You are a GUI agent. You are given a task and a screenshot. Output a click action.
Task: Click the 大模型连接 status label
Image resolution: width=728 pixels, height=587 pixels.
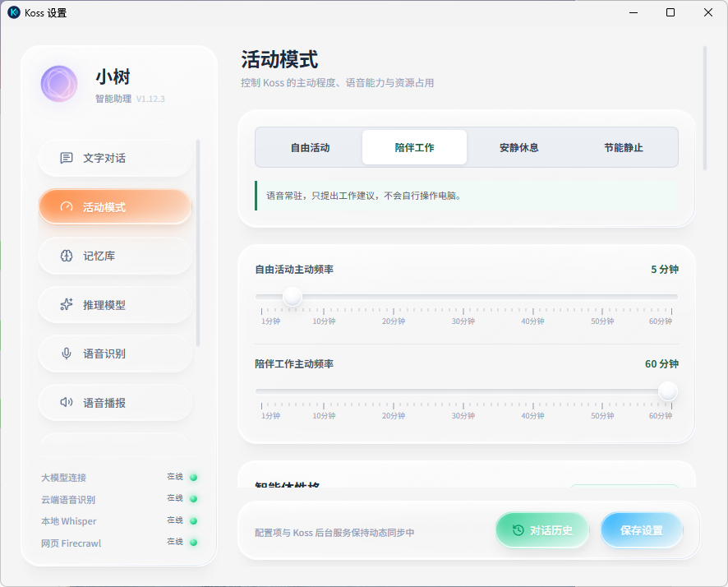coord(63,478)
